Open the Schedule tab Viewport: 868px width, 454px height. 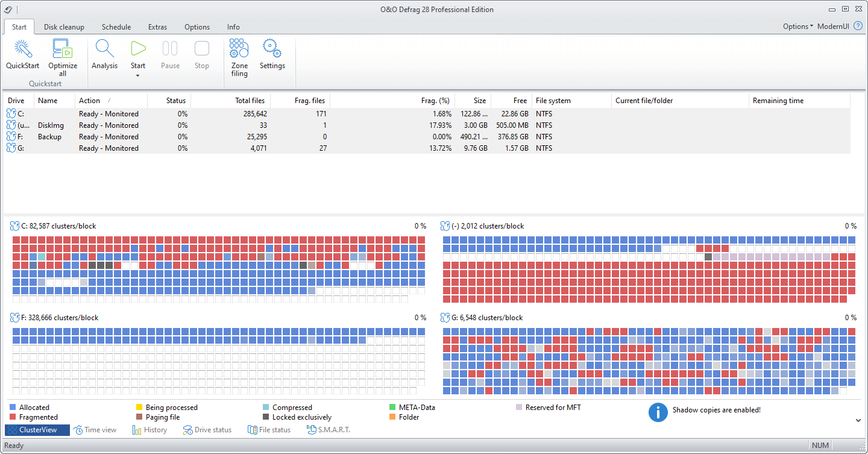[x=116, y=27]
